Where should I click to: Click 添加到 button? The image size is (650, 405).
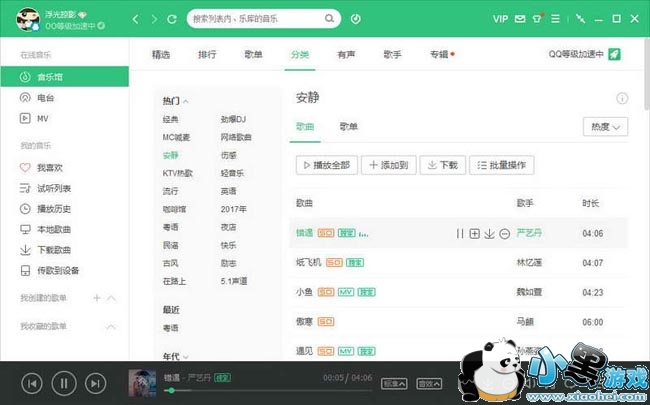388,165
